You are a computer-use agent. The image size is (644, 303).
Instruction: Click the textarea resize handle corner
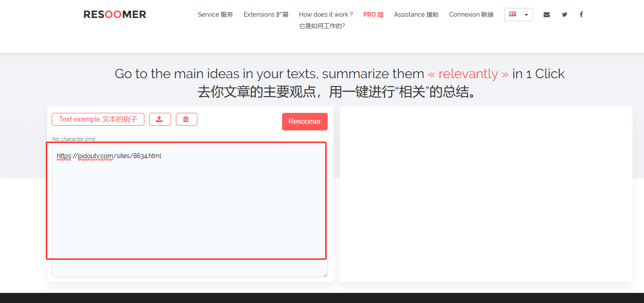pyautogui.click(x=325, y=275)
